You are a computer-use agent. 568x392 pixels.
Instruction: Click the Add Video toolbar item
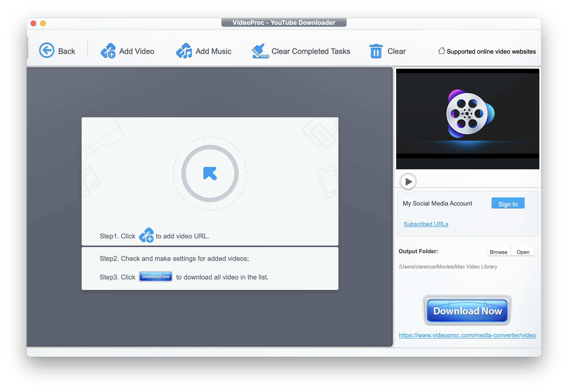127,51
